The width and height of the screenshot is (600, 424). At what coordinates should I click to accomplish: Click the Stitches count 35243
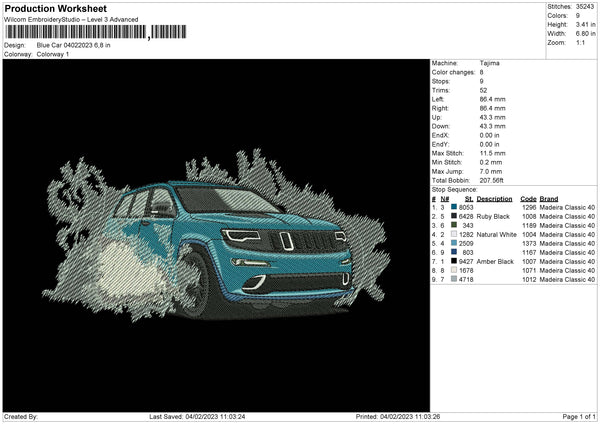(x=584, y=6)
